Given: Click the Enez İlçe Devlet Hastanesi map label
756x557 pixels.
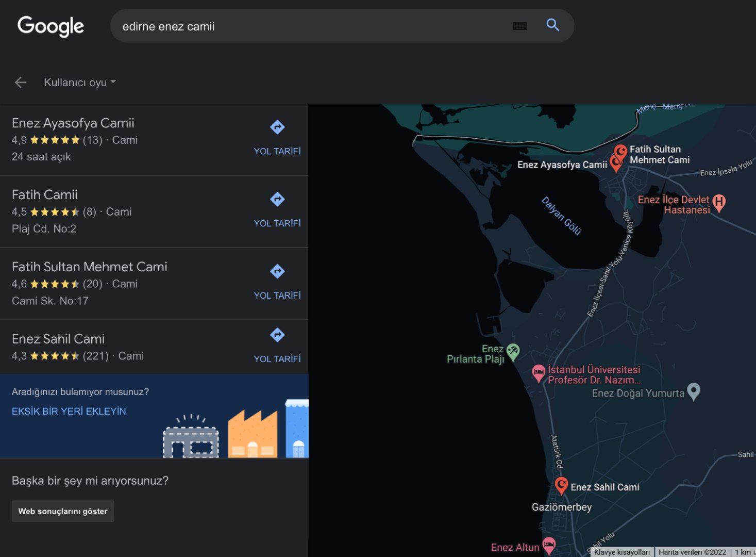Looking at the screenshot, I should [x=674, y=205].
